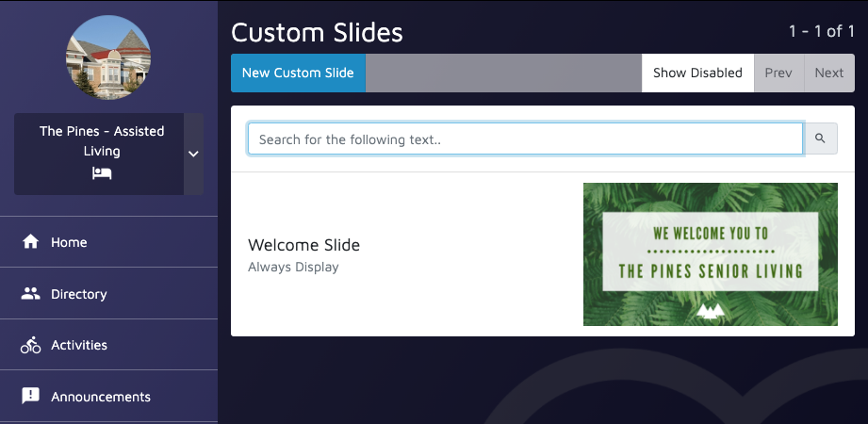
Task: Click the Announcements speech bubble icon
Action: coord(30,397)
